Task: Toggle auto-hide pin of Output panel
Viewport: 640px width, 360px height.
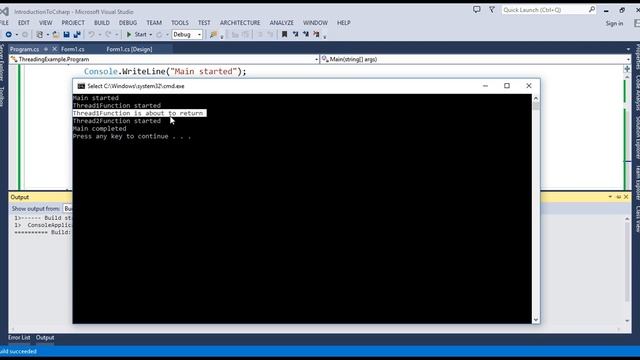Action: (618, 197)
